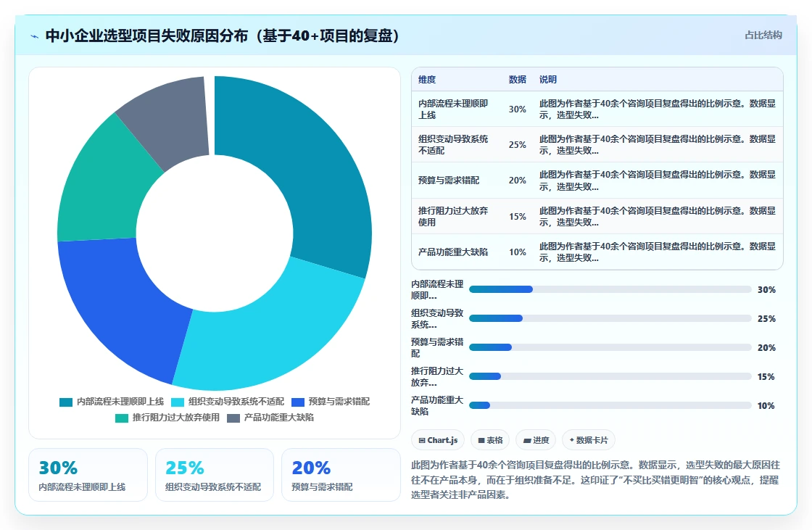Toggle the 预算与需求错配 legend swatch
The height and width of the screenshot is (530, 812).
click(298, 402)
